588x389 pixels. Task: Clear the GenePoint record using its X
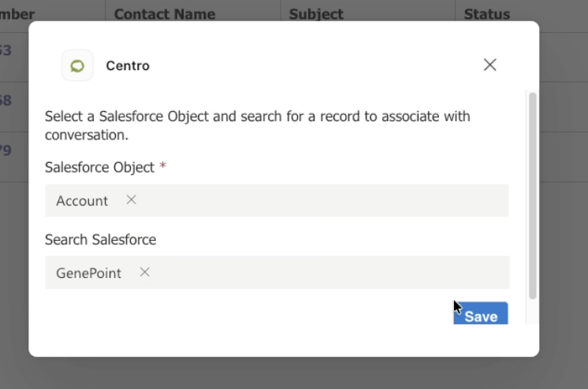145,272
